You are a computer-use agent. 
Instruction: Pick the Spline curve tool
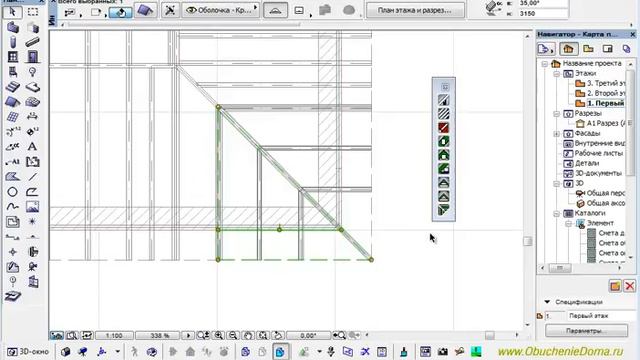(12, 207)
